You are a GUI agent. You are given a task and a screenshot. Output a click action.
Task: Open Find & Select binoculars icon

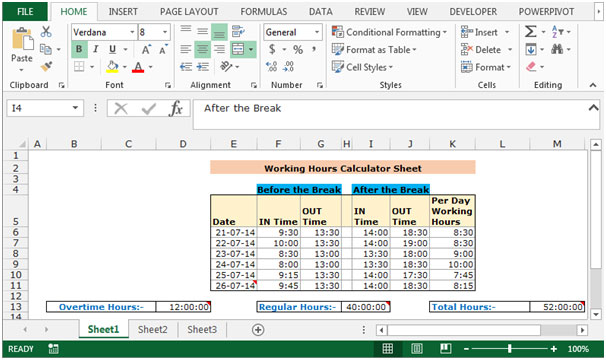(557, 49)
